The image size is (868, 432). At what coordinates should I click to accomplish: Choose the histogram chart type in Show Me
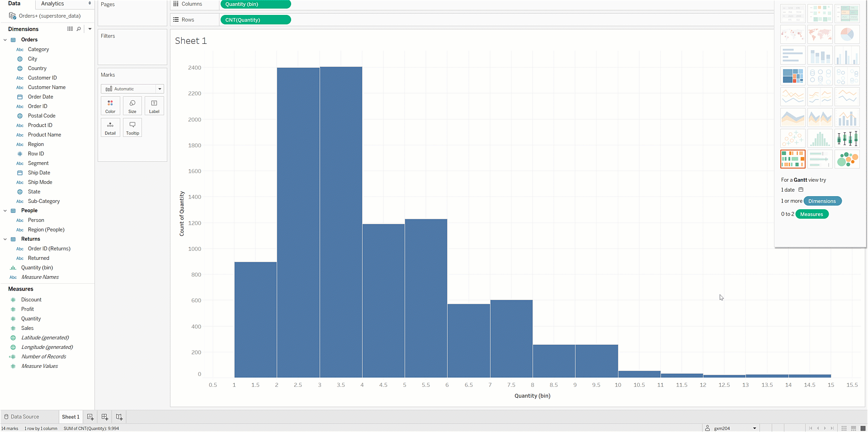820,139
